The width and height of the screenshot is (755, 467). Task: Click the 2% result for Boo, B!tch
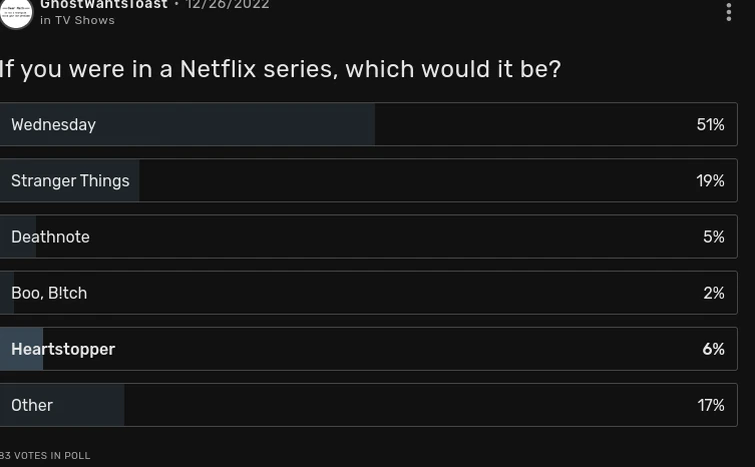tap(713, 293)
